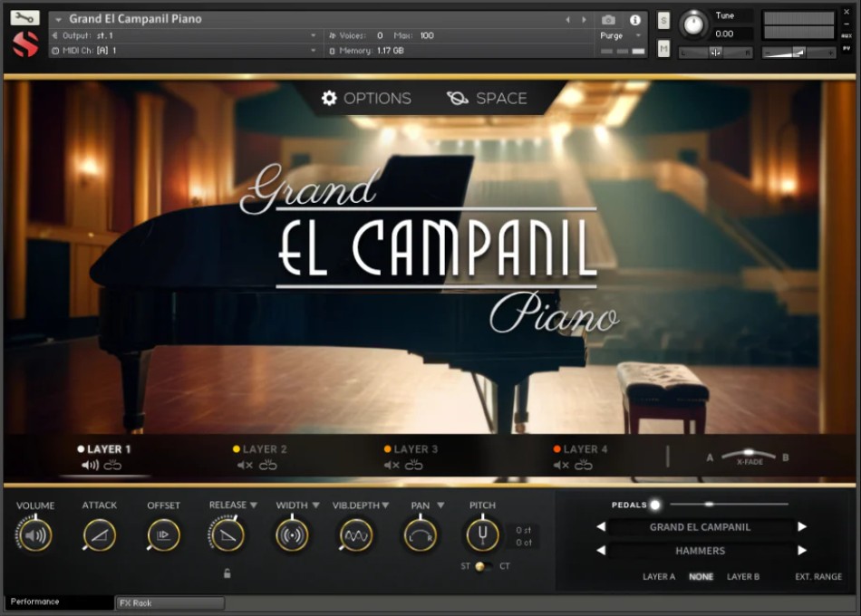861x616 pixels.
Task: Toggle the Layer 2 link icon
Action: pyautogui.click(x=268, y=466)
